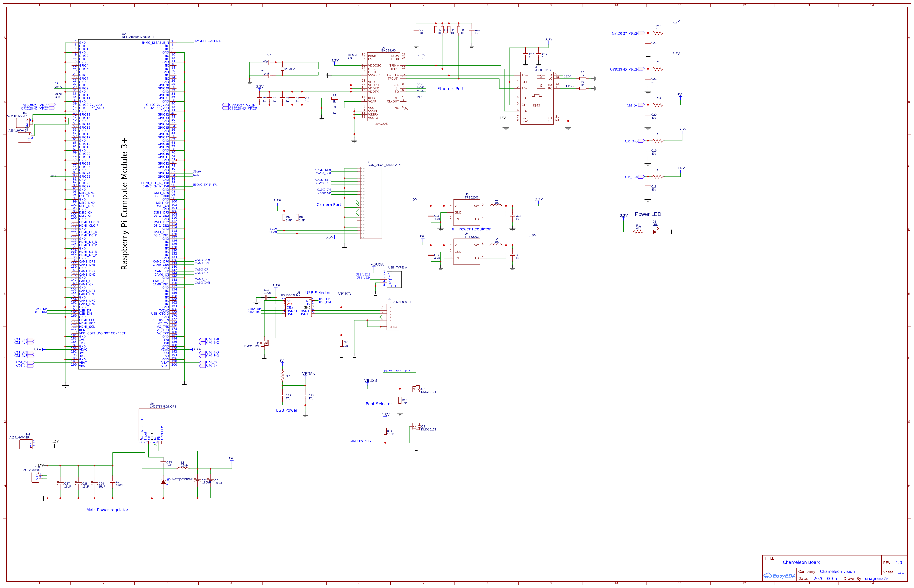
Task: Click the 'Sheet: 1/1' field
Action: click(x=893, y=572)
